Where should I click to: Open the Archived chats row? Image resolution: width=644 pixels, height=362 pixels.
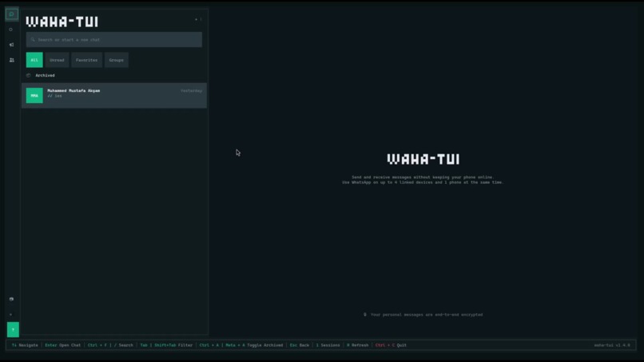click(113, 76)
